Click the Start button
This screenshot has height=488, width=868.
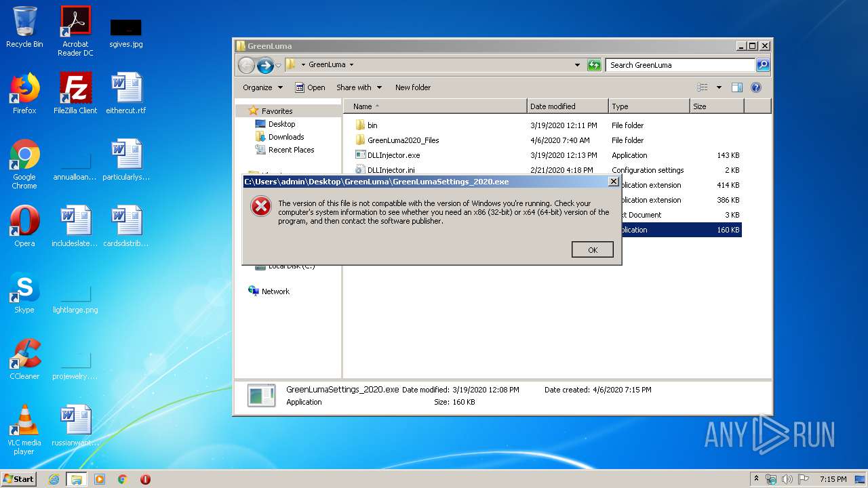point(19,479)
